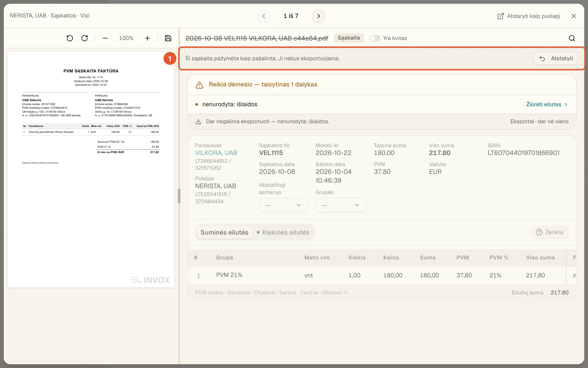Go to previous invoice arrow
Screen dimensions: 588x368
coord(264,16)
